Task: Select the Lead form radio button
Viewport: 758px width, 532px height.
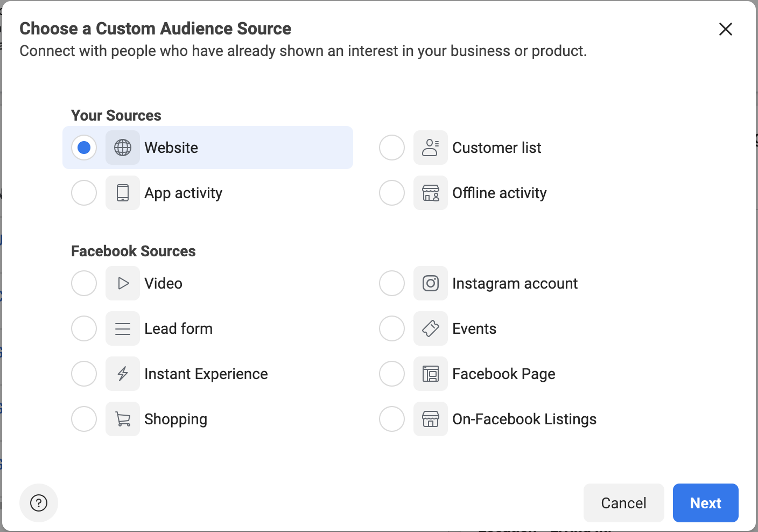Action: tap(84, 328)
